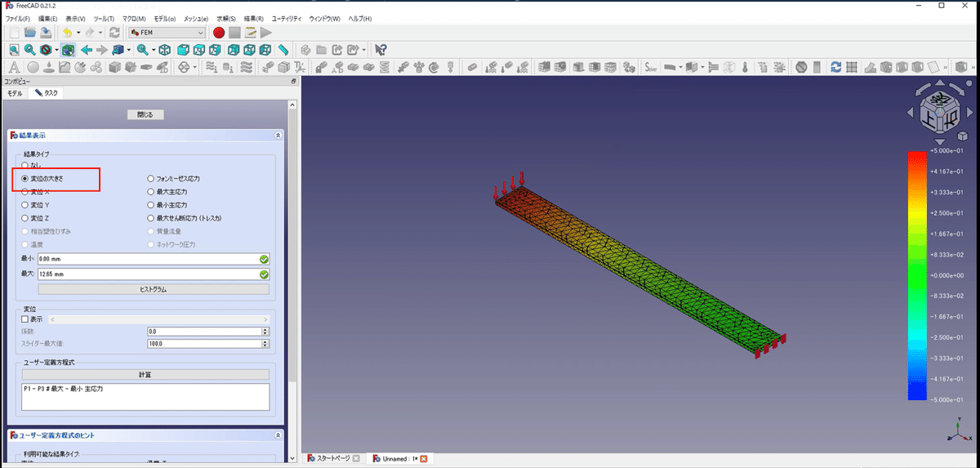This screenshot has height=468, width=980.
Task: Click the 最大 value field 12.65 mm
Action: 154,274
